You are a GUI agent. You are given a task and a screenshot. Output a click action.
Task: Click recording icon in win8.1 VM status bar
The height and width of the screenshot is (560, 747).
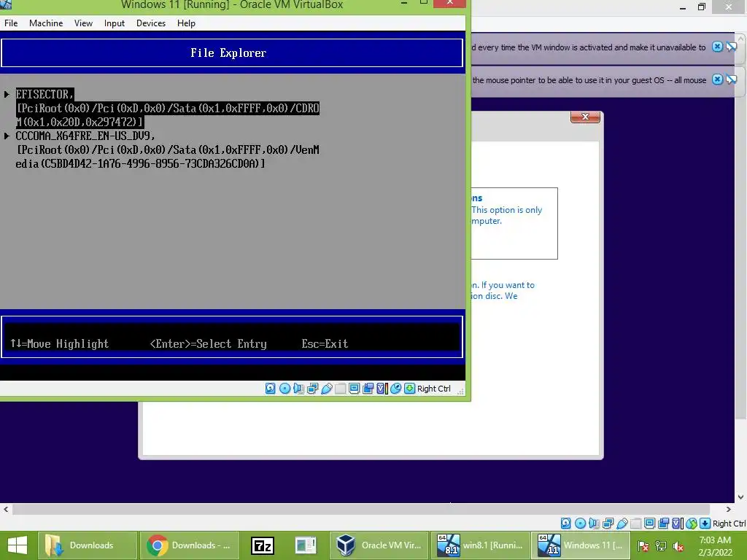coord(663,524)
